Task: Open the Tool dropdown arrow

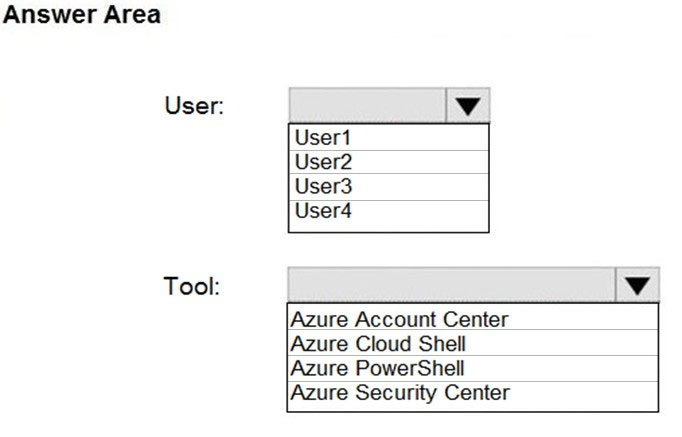Action: (x=637, y=285)
